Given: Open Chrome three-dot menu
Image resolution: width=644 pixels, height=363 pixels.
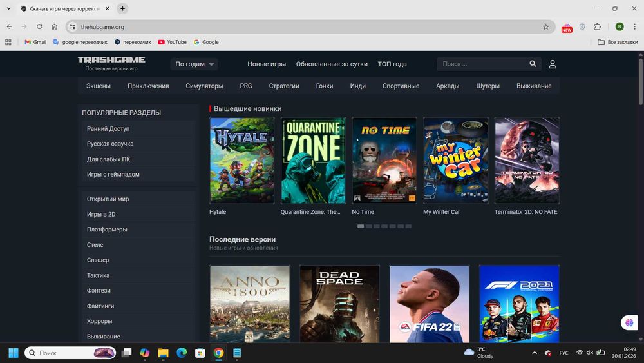Looking at the screenshot, I should tap(634, 26).
